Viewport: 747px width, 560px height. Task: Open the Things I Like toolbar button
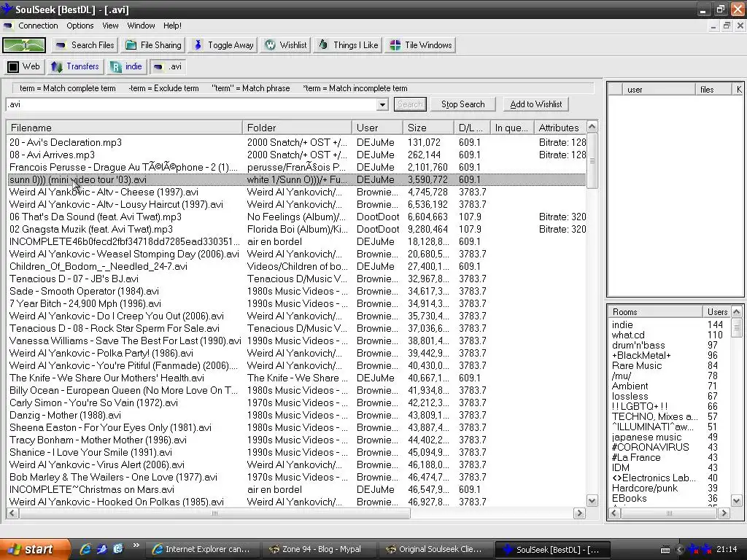click(348, 45)
